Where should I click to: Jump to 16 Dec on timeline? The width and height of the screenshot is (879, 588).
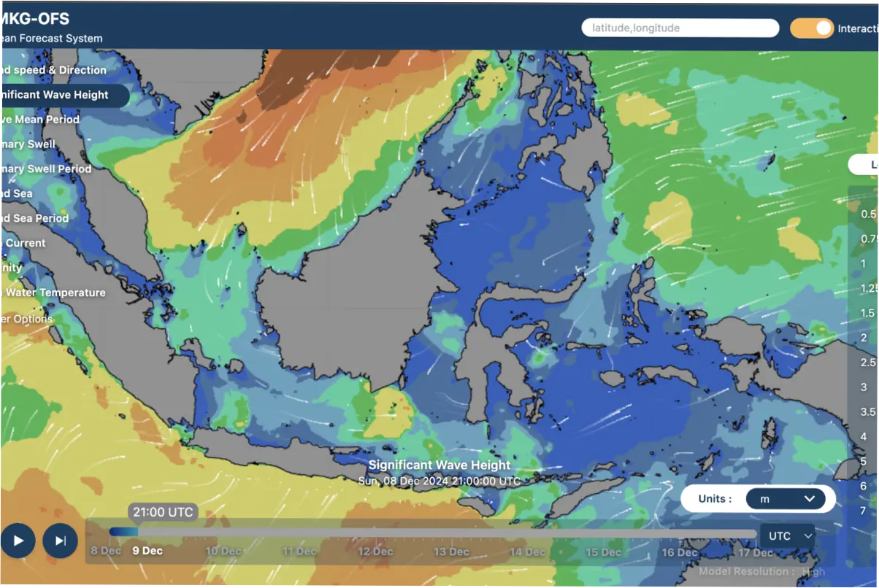[x=679, y=552]
